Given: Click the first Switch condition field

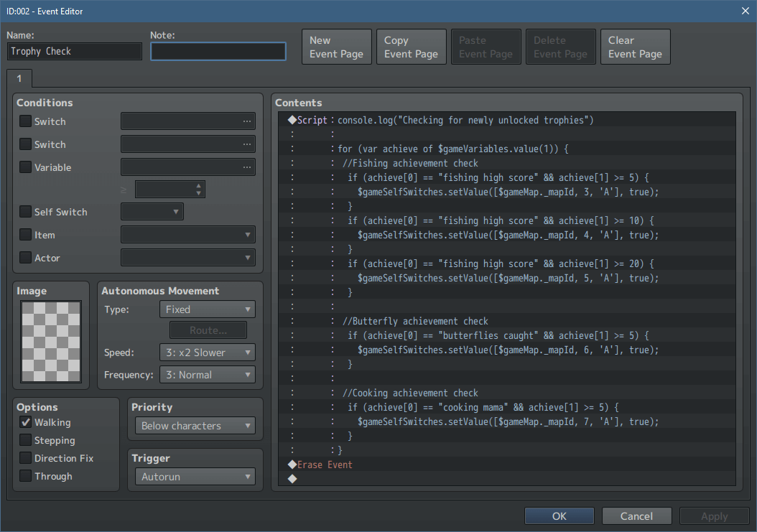Looking at the screenshot, I should pos(187,121).
